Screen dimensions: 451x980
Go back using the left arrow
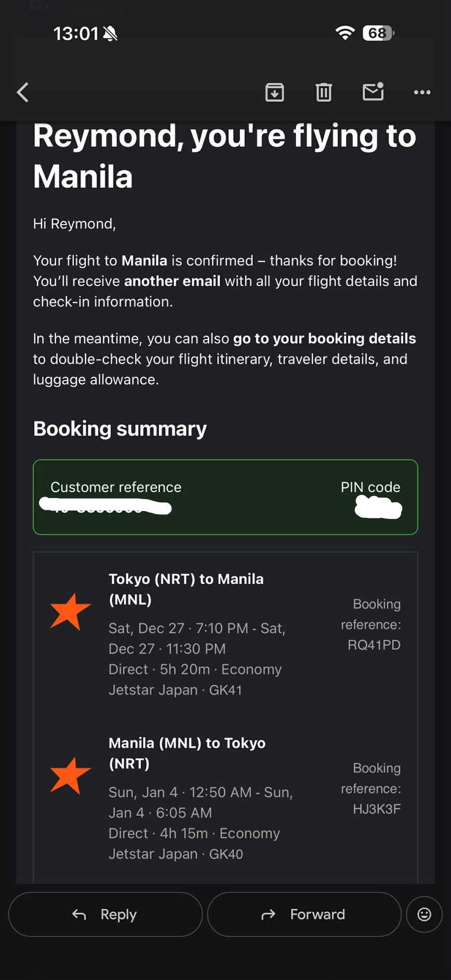point(23,93)
